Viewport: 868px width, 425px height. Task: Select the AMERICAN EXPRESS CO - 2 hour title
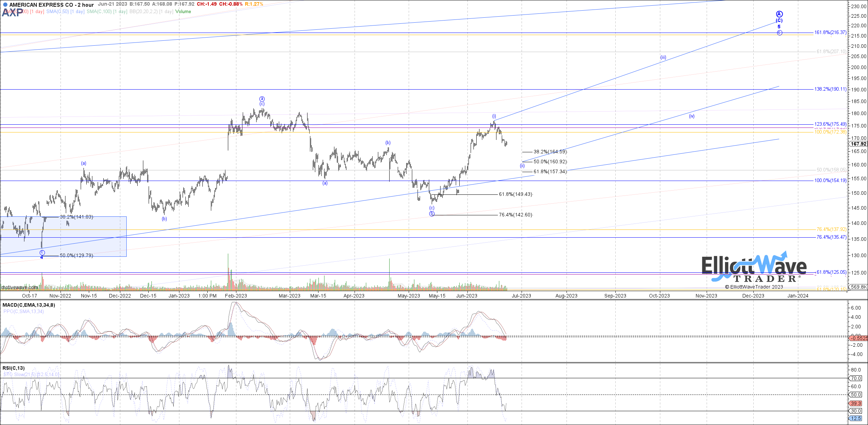coord(52,5)
